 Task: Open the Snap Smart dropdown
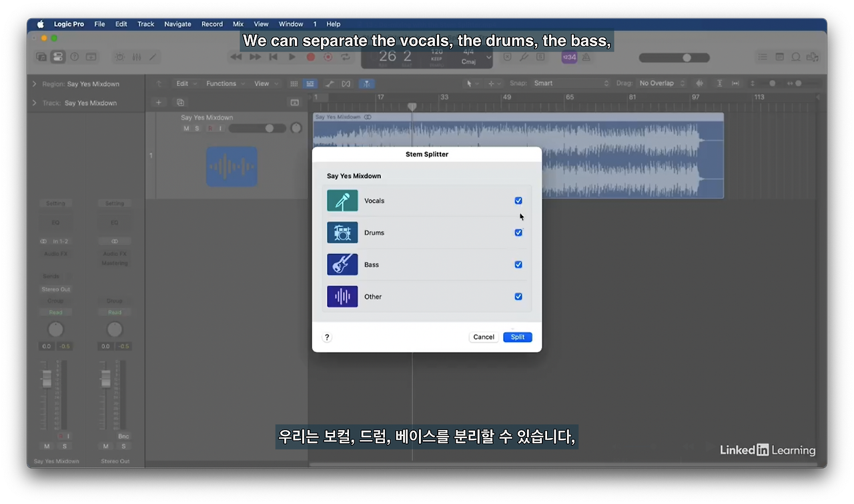[x=571, y=83]
